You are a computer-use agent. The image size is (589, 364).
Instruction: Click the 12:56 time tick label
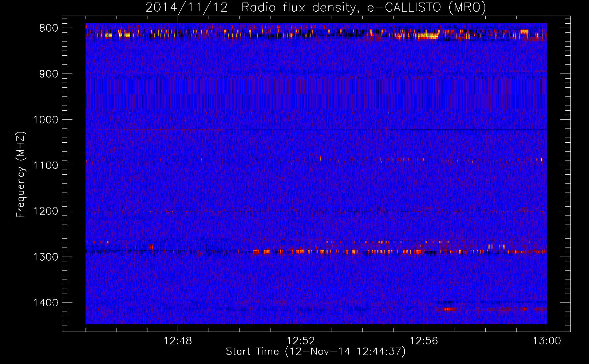point(424,341)
